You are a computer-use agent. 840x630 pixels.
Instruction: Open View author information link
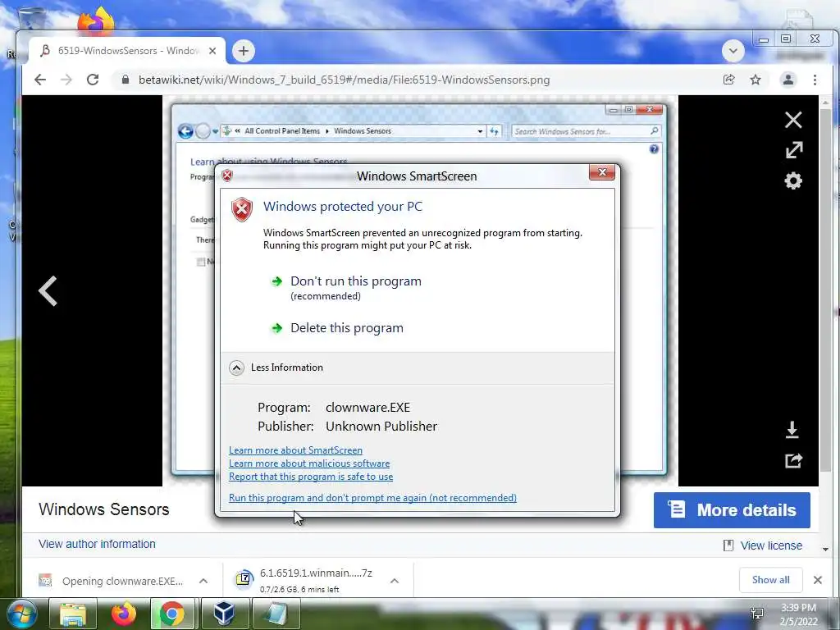pos(97,544)
